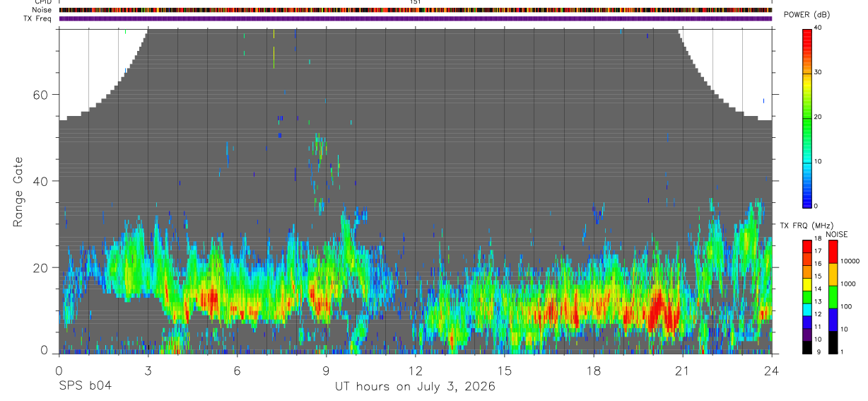Click the SPS b04 label

pos(85,386)
